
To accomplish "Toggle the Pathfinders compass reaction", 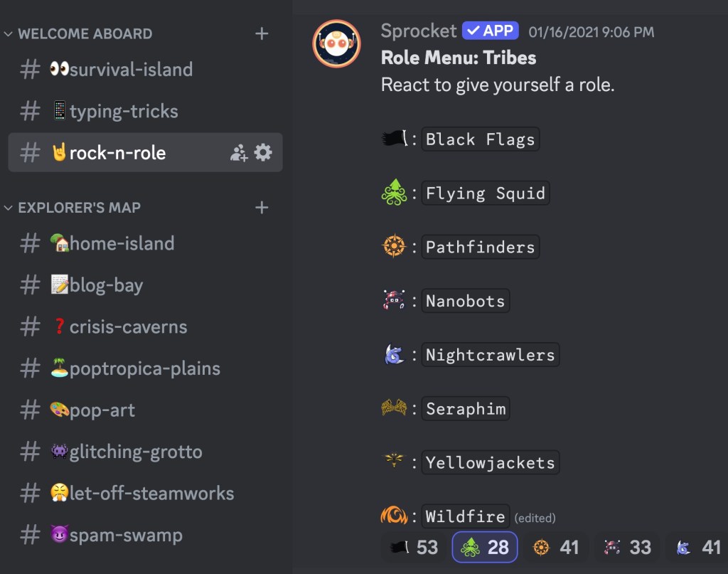I will pyautogui.click(x=555, y=547).
